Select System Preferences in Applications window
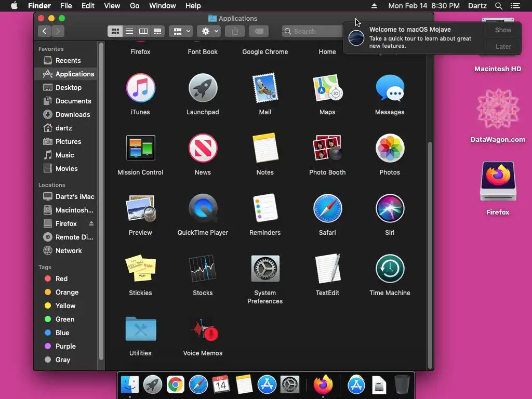 (265, 269)
